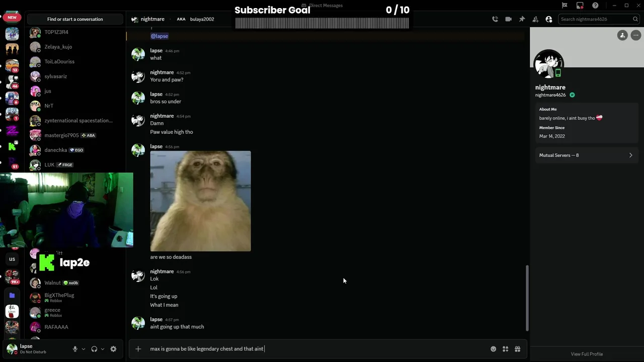Start a video call with nightmare

tap(508, 19)
